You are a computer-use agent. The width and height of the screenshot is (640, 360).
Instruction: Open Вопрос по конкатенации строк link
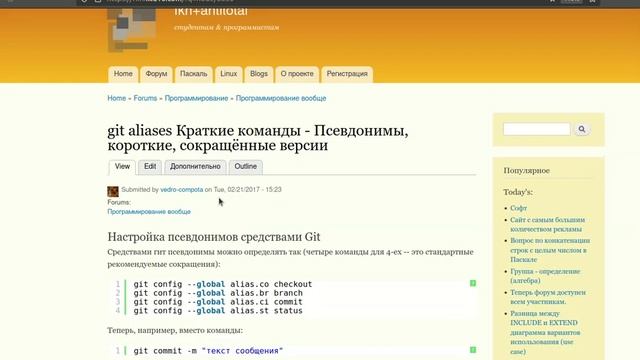tap(550, 250)
